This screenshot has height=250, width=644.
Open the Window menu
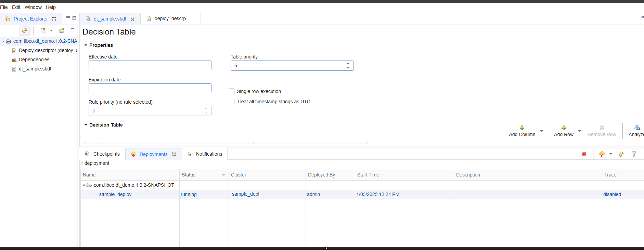[33, 7]
